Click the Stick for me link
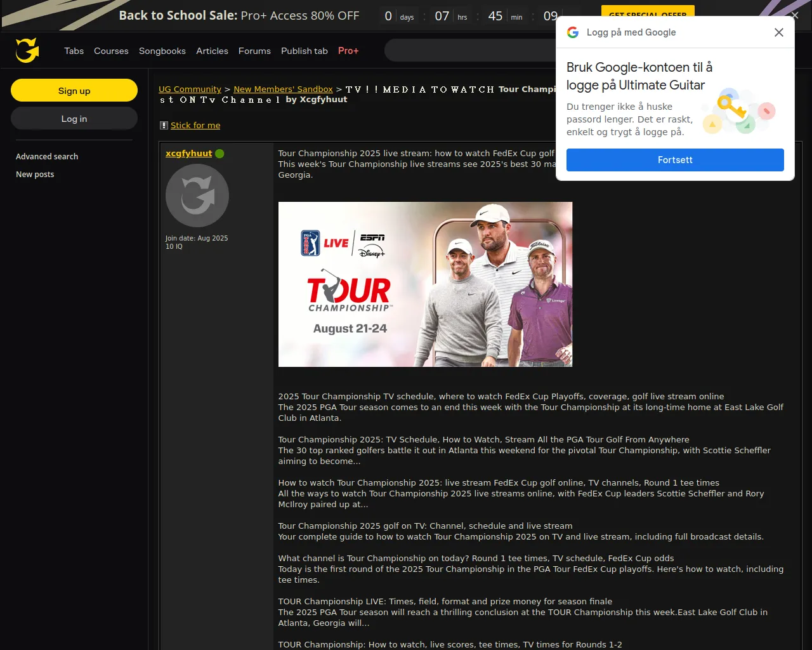The width and height of the screenshot is (812, 650). tap(195, 126)
